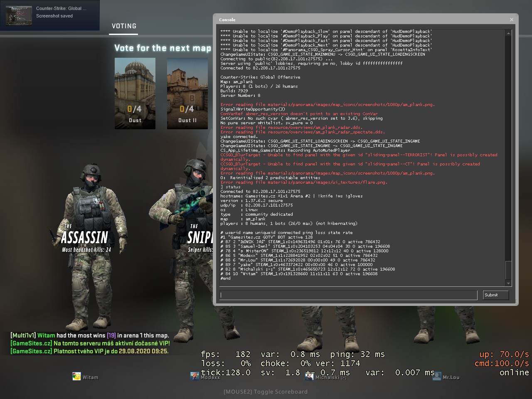Click the console scrollbar down arrow
The width and height of the screenshot is (532, 399).
click(508, 283)
